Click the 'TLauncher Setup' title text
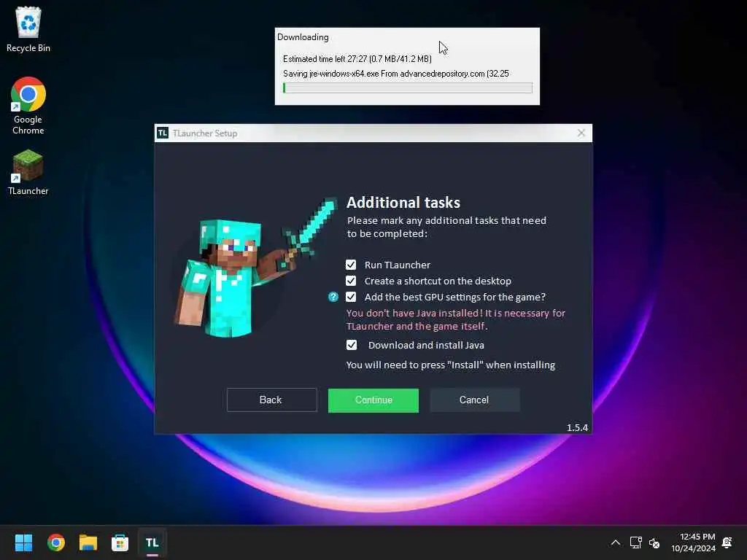 205,133
